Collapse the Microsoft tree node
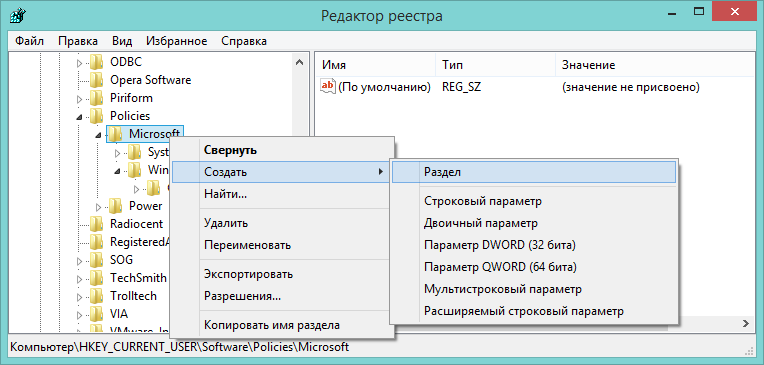764x365 pixels. tap(98, 134)
